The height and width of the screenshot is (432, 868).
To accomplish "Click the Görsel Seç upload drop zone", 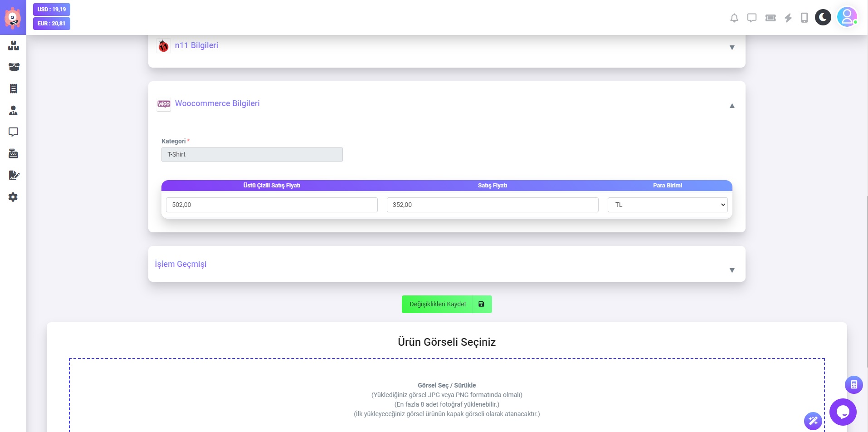I will tap(446, 395).
